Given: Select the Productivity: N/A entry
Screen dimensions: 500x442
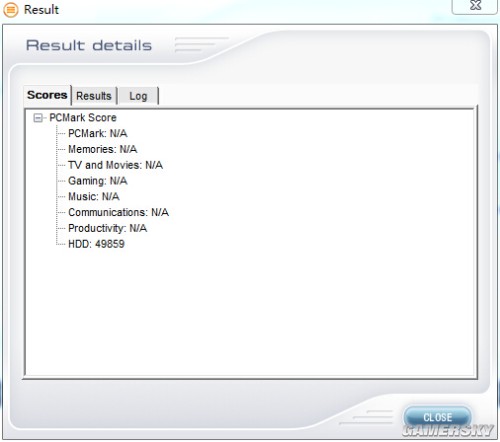Looking at the screenshot, I should (107, 228).
